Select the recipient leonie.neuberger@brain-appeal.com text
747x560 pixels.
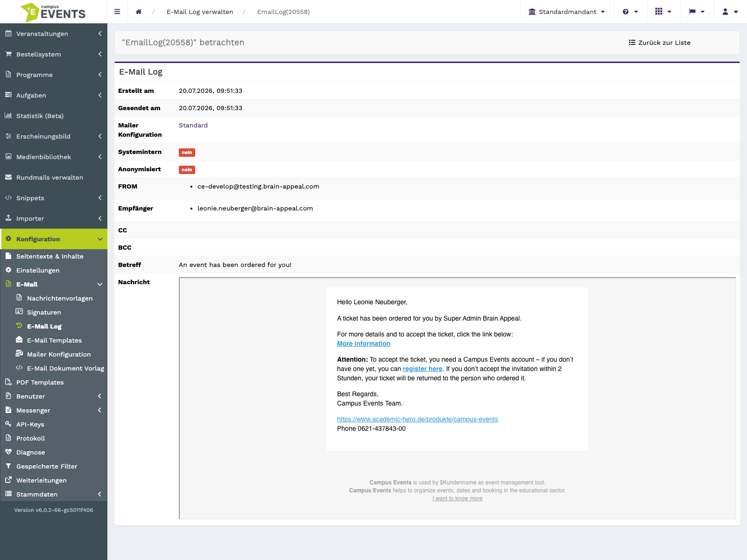(x=255, y=208)
